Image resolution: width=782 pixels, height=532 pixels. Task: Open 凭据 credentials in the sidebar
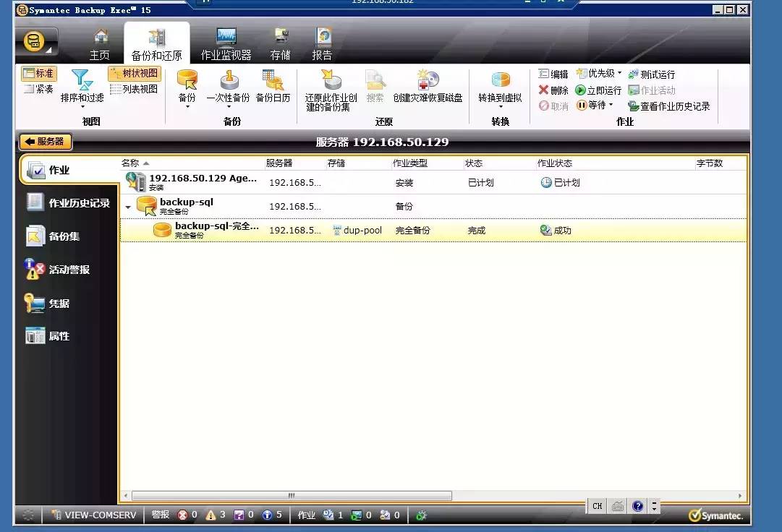click(x=47, y=303)
